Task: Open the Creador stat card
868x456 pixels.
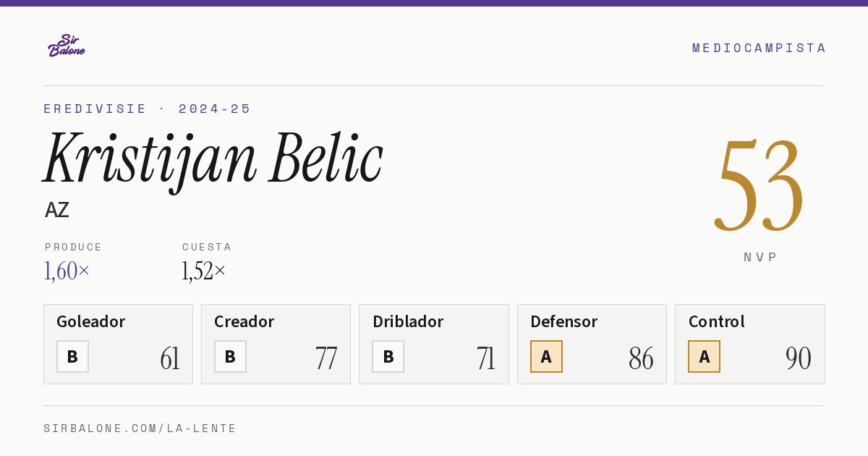Action: [x=276, y=344]
